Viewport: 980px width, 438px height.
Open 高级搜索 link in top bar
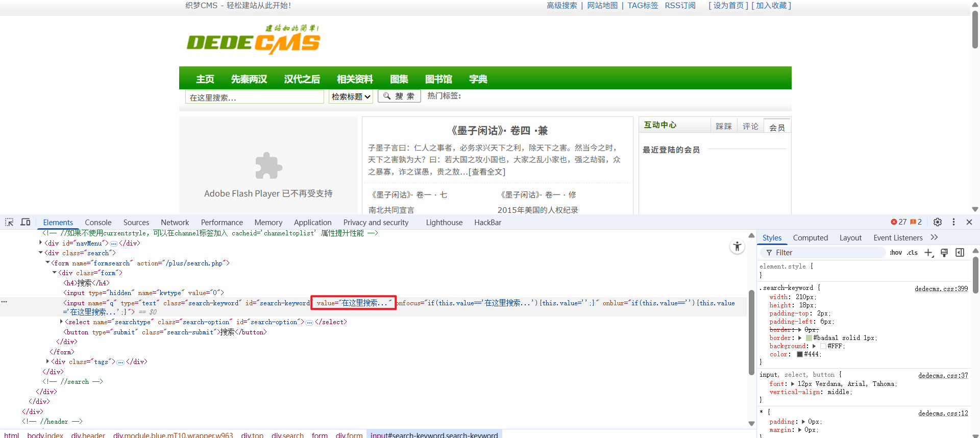point(562,6)
